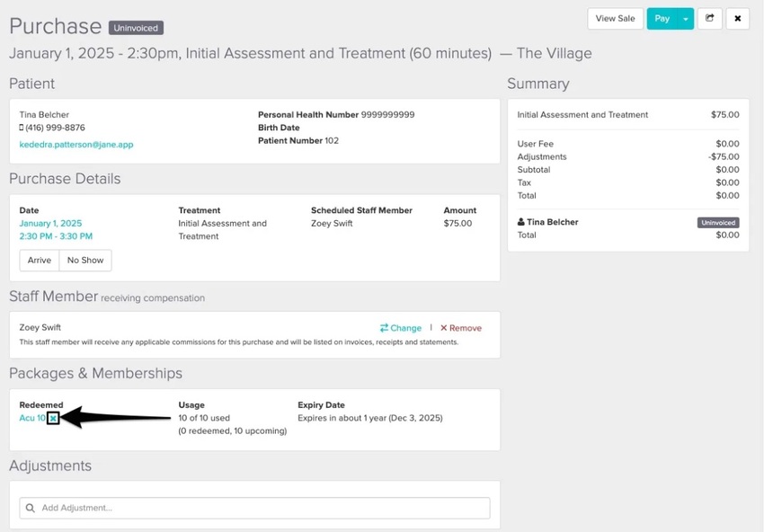764x532 pixels.
Task: Click the share/export icon button
Action: (x=709, y=19)
